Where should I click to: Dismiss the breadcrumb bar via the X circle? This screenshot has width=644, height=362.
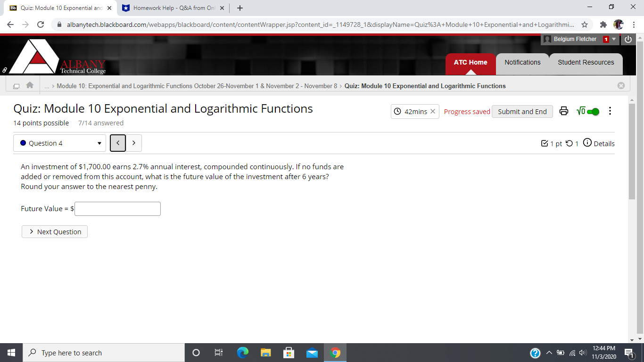click(621, 85)
